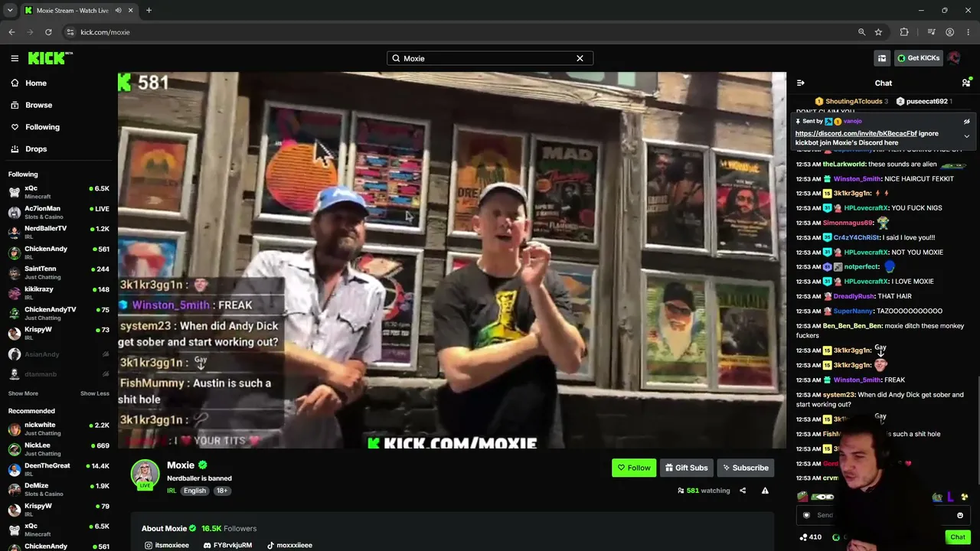This screenshot has height=551, width=980.
Task: View the 410 channel points balance
Action: 810,537
